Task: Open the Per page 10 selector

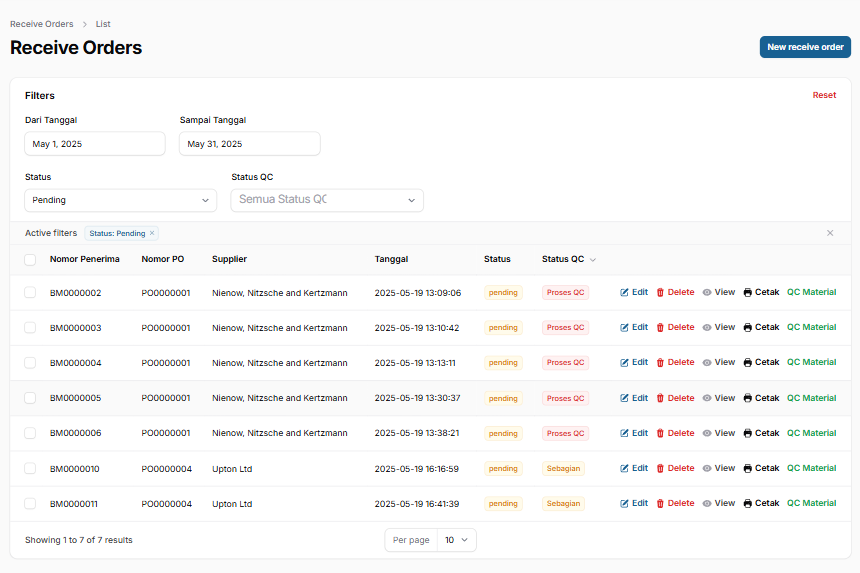Action: 456,540
